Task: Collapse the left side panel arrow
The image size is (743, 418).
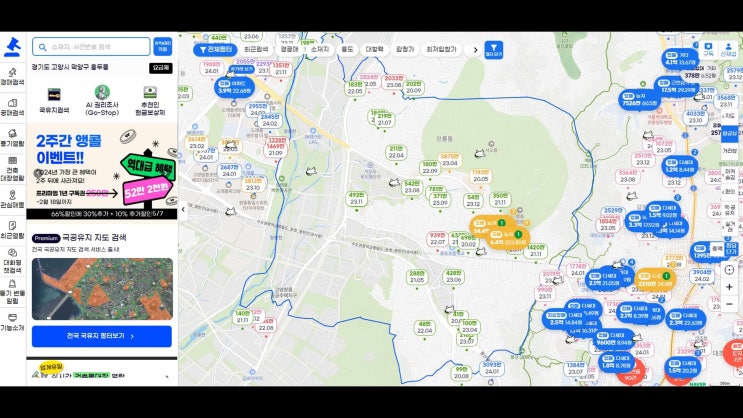Action: pyautogui.click(x=183, y=211)
